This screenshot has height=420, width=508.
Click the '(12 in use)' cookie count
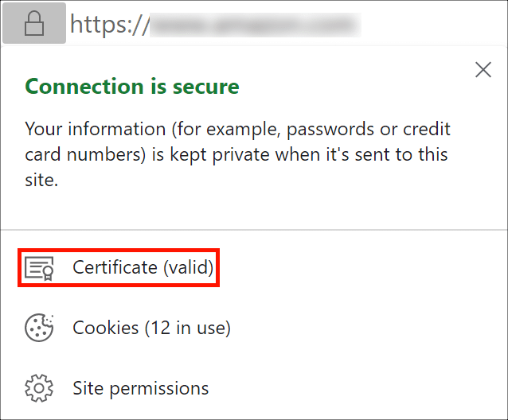(187, 328)
